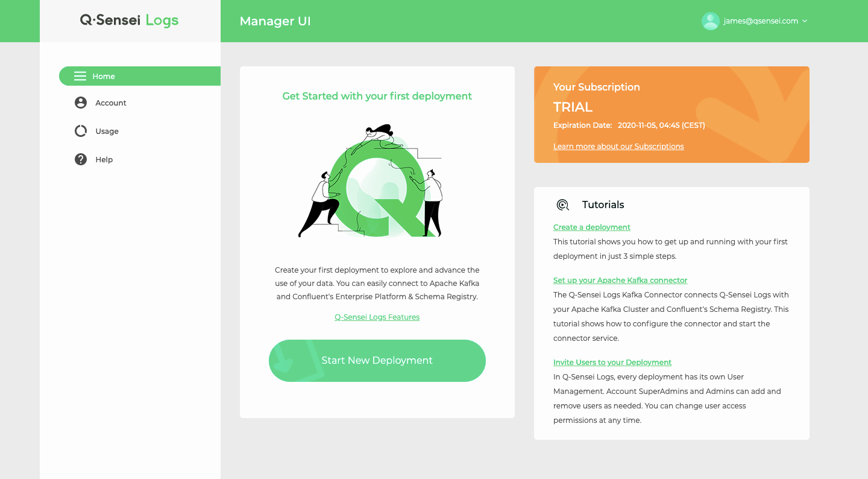
Task: Open the Home sidebar item
Action: (140, 76)
